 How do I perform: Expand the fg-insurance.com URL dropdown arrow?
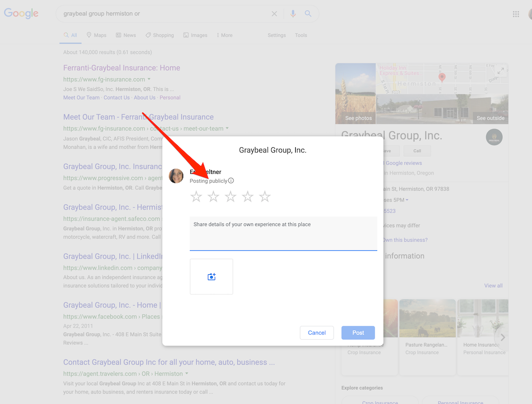(149, 79)
